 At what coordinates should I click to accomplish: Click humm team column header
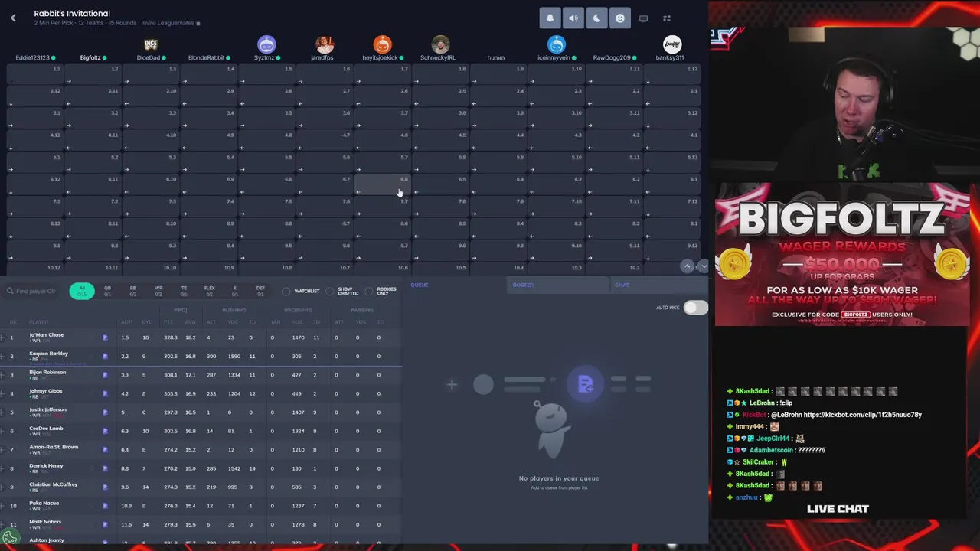[x=496, y=58]
